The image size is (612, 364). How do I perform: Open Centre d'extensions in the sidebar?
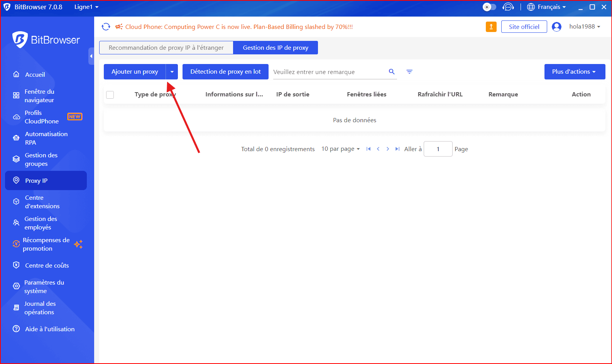tap(42, 202)
